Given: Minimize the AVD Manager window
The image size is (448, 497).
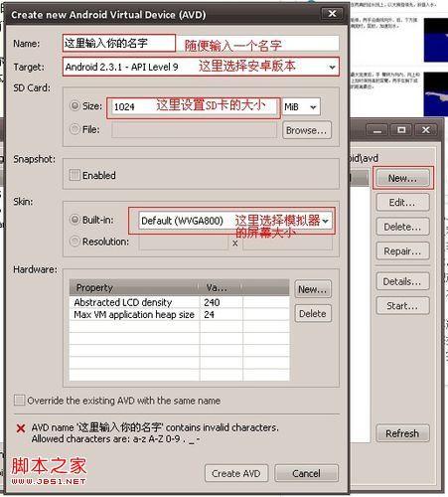Looking at the screenshot, I should [377, 130].
